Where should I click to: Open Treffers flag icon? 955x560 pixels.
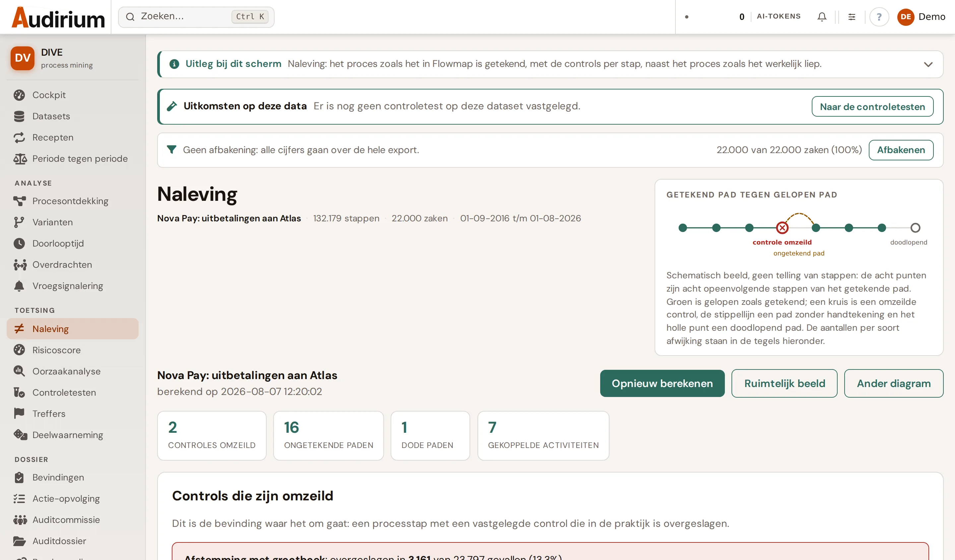point(19,414)
